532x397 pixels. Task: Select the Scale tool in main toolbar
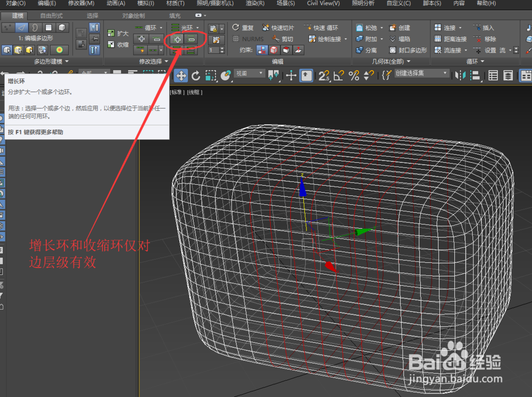[211, 76]
